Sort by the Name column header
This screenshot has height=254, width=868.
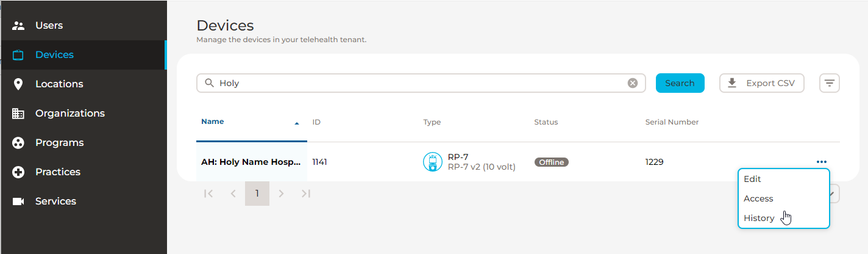pyautogui.click(x=213, y=122)
